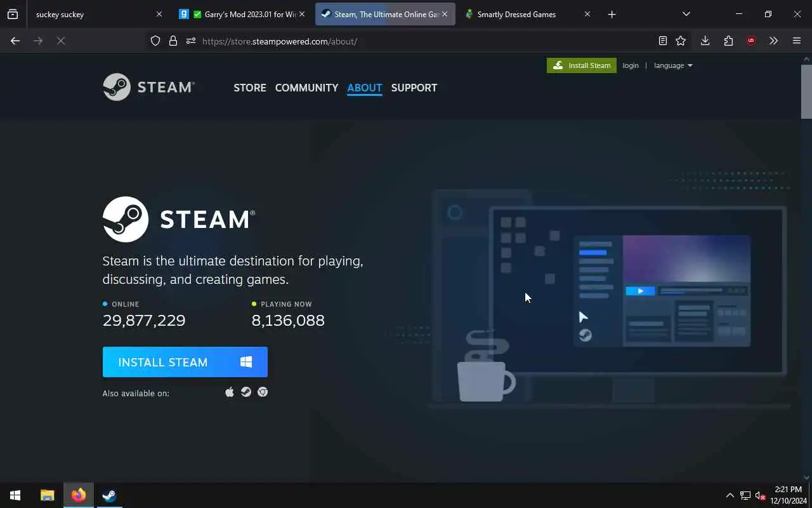812x508 pixels.
Task: Expand the list all tabs chevron
Action: (x=686, y=14)
